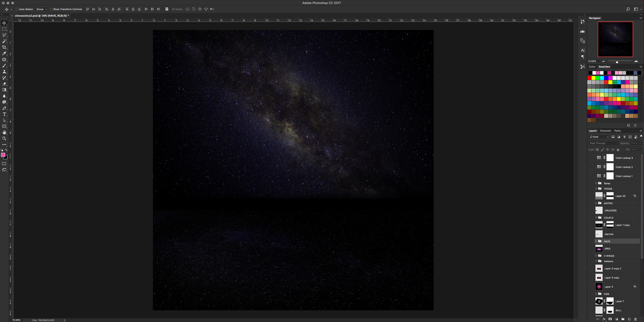The image size is (644, 322).
Task: Toggle visibility of Color Lookup 1 layer
Action: pyautogui.click(x=591, y=176)
